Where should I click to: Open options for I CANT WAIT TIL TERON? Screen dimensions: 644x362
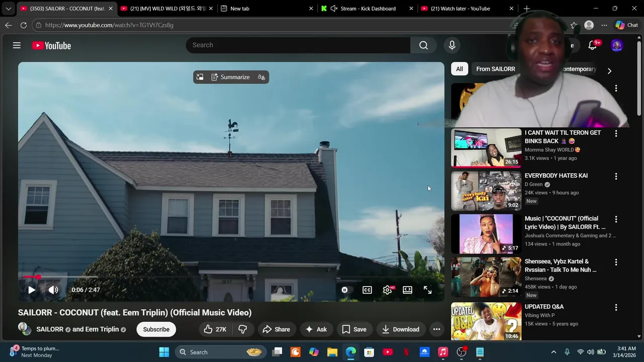(616, 133)
